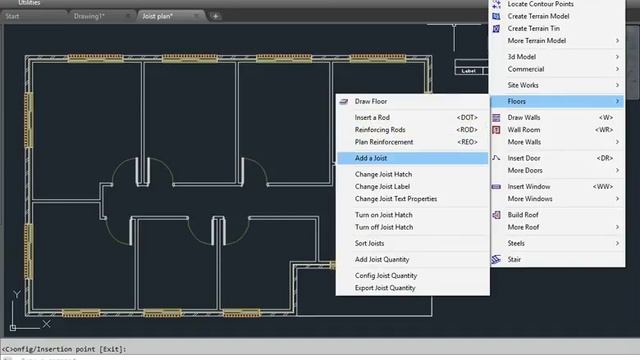Expand the More Doors submenu arrow
The width and height of the screenshot is (640, 360).
tap(617, 170)
